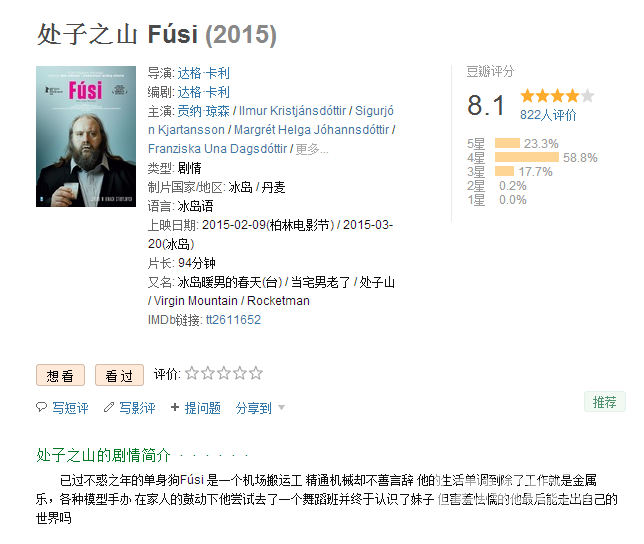Image resolution: width=644 pixels, height=544 pixels.
Task: Open the Fúsi movie poster thumbnail
Action: coord(86,136)
